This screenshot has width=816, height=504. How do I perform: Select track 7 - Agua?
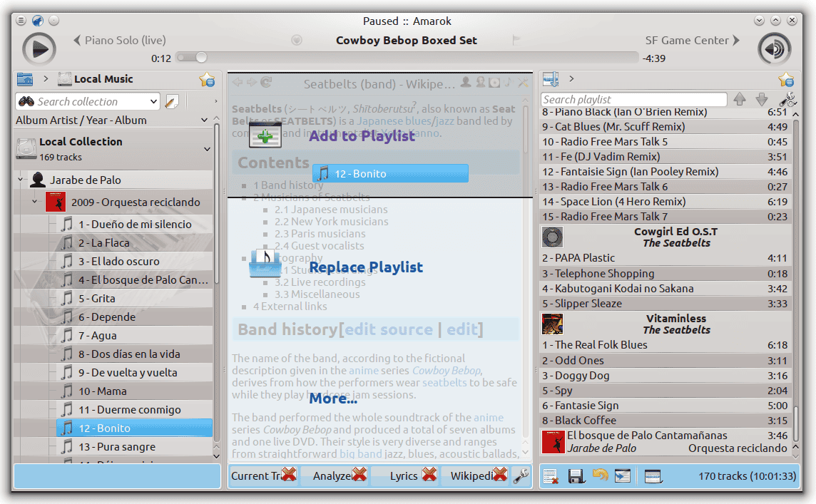(135, 336)
